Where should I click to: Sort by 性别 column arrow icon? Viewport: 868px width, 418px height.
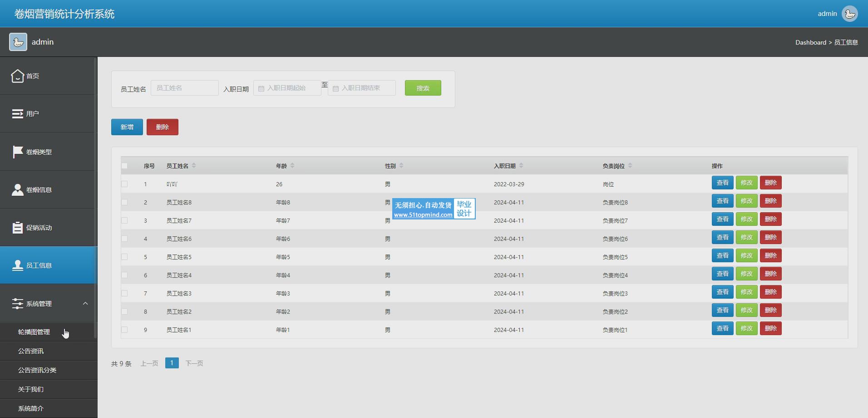[401, 165]
